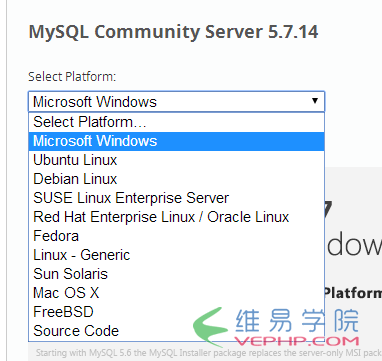Pick the Source Code option
This screenshot has width=382, height=361.
coord(176,331)
